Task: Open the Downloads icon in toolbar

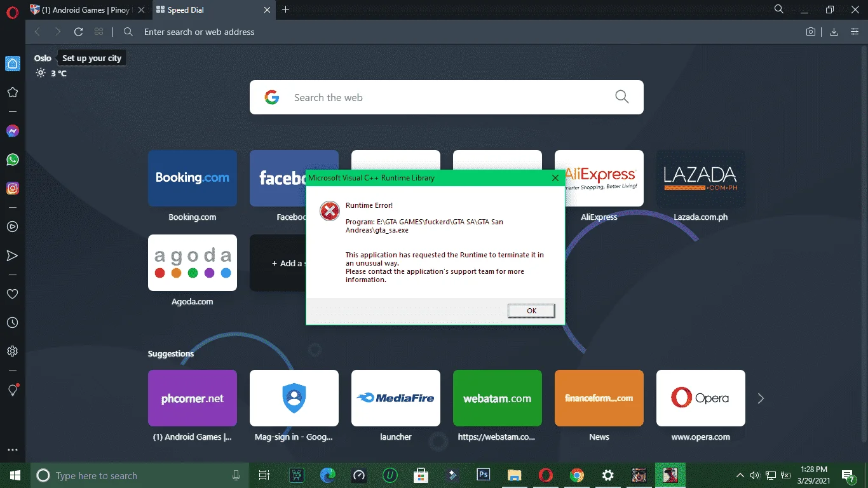Action: [x=834, y=32]
